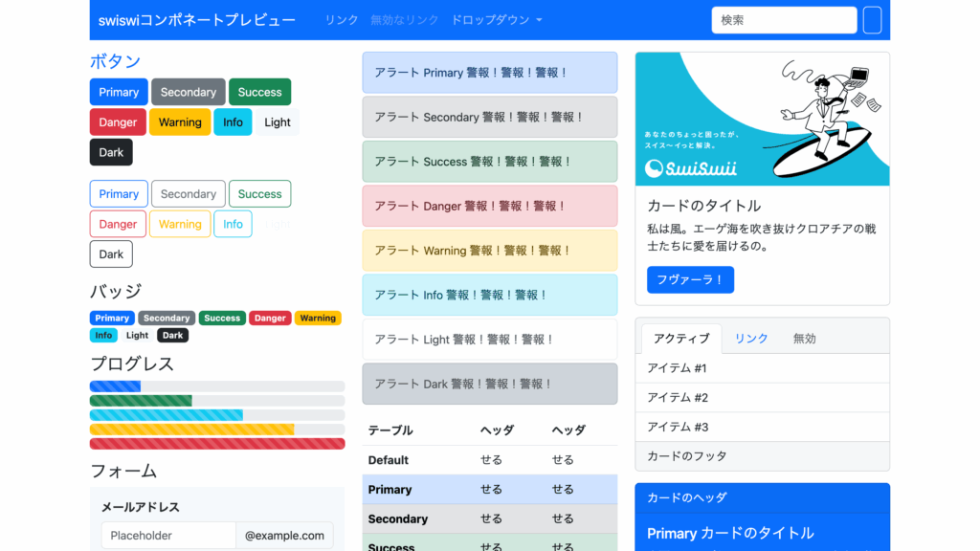Image resolution: width=980 pixels, height=551 pixels.
Task: Click the outlined Info button
Action: click(x=233, y=224)
